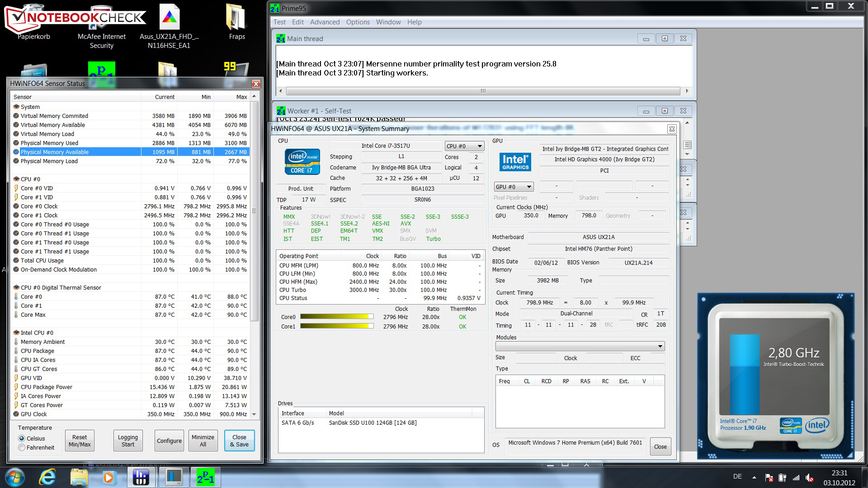This screenshot has height=488, width=868.
Task: Click the Main thread horizontal scrollbar
Action: coord(483,91)
